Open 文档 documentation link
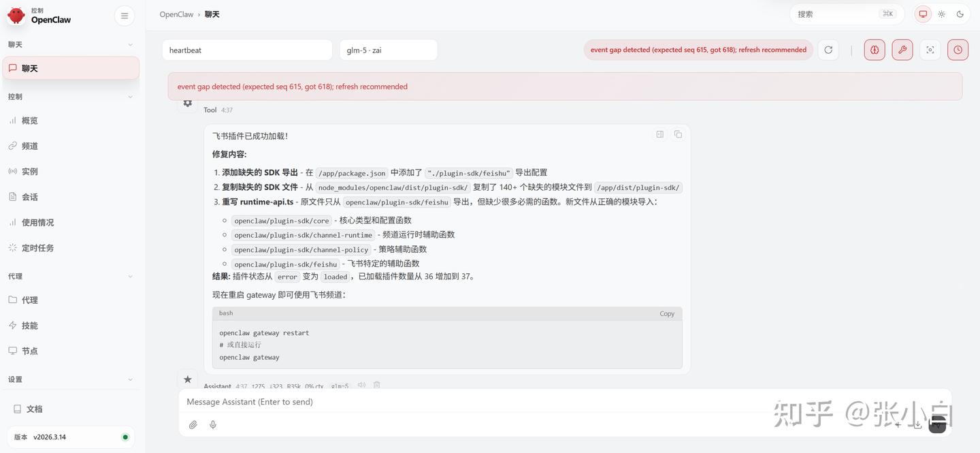The height and width of the screenshot is (453, 980). [71, 409]
